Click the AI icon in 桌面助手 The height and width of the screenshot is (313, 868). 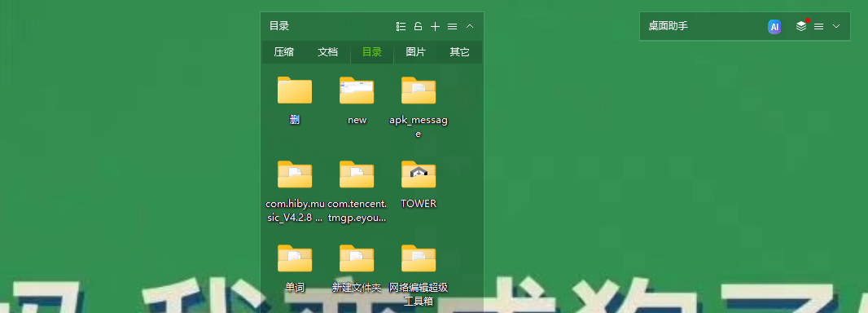[774, 27]
